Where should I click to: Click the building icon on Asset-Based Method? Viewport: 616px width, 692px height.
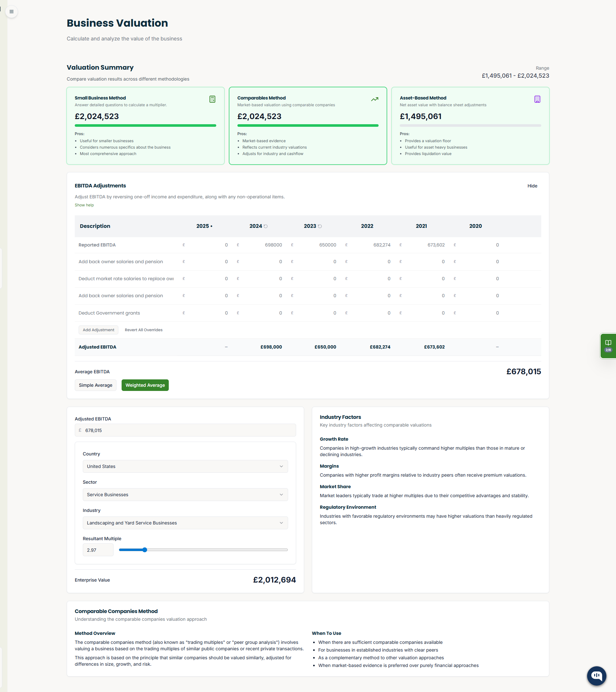tap(537, 99)
